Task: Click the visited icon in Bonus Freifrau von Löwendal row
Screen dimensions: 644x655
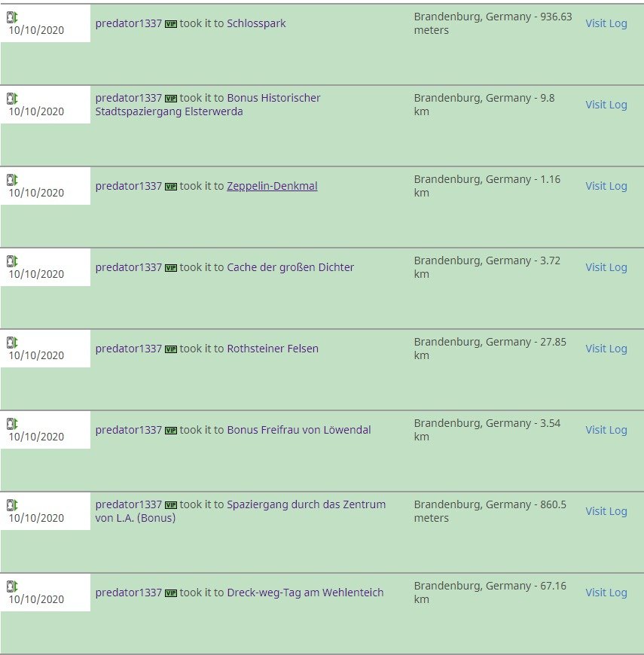Action: tap(12, 424)
